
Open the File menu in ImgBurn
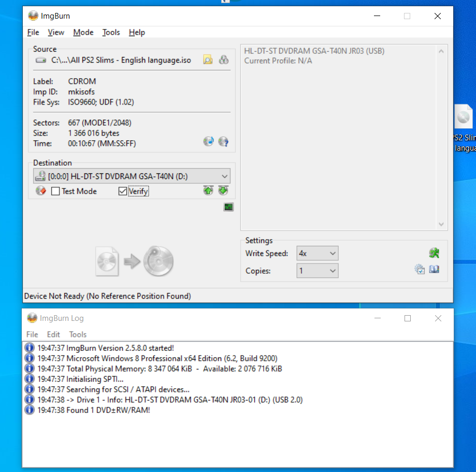[x=33, y=32]
